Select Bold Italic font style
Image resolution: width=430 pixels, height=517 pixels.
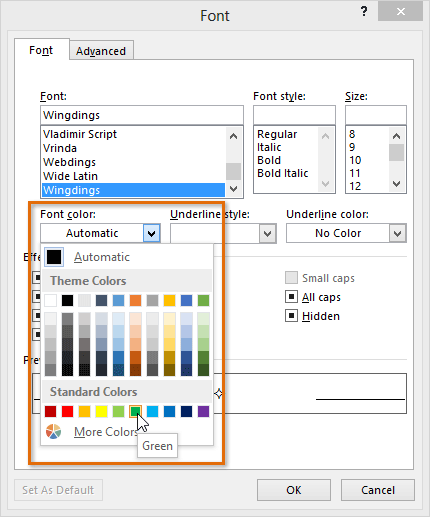[x=283, y=173]
